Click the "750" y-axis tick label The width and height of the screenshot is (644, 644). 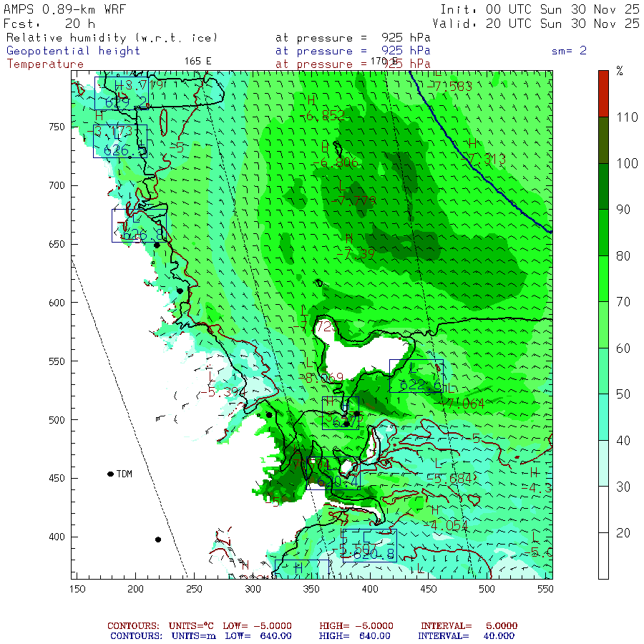[57, 127]
